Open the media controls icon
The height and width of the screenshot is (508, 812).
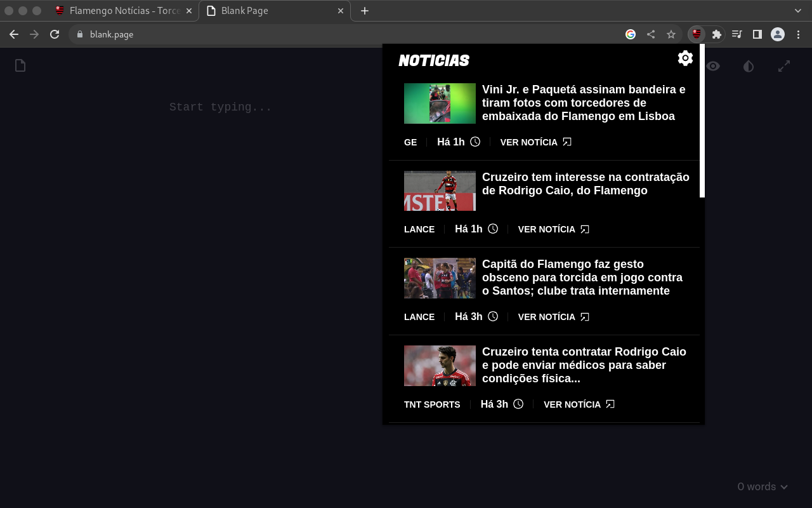tap(737, 34)
